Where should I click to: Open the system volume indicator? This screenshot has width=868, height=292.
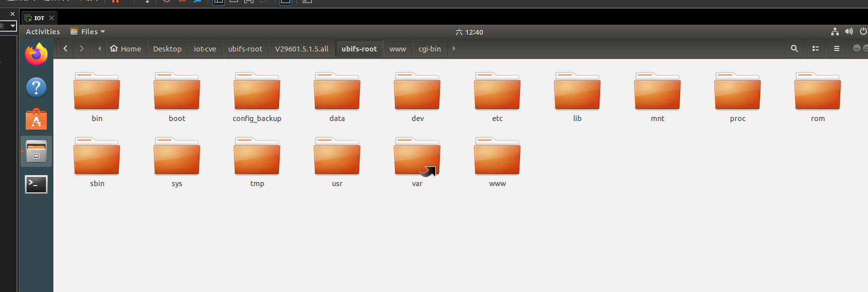click(x=849, y=32)
